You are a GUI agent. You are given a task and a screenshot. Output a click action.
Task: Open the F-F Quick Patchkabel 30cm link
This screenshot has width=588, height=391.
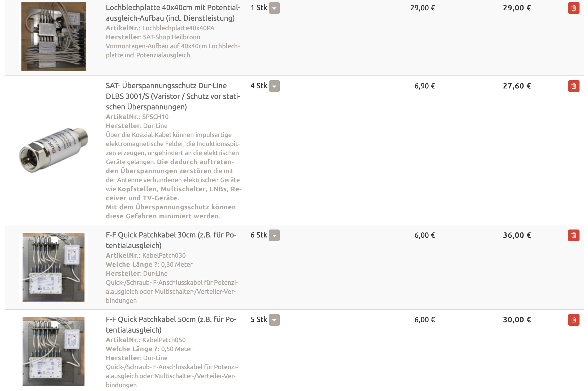pyautogui.click(x=171, y=240)
